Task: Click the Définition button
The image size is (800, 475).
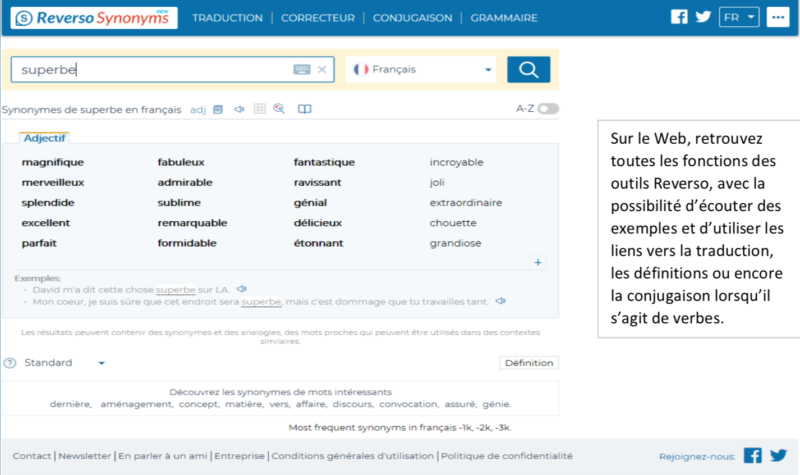Action: point(528,363)
